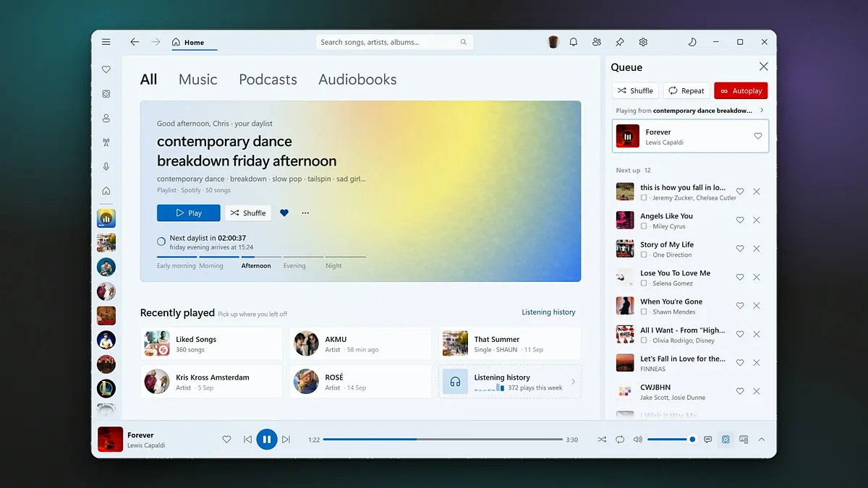The image size is (868, 488).
Task: Open the connect-to-device icon in player bar
Action: point(744,440)
